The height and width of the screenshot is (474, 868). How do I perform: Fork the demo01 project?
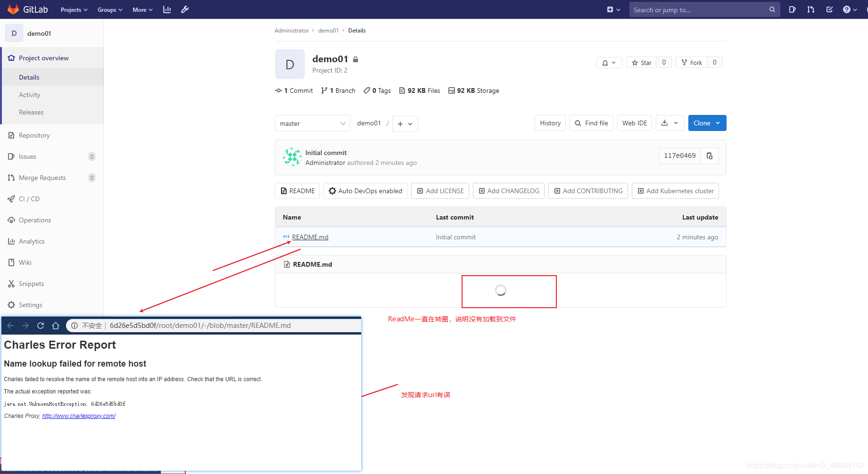pos(691,63)
